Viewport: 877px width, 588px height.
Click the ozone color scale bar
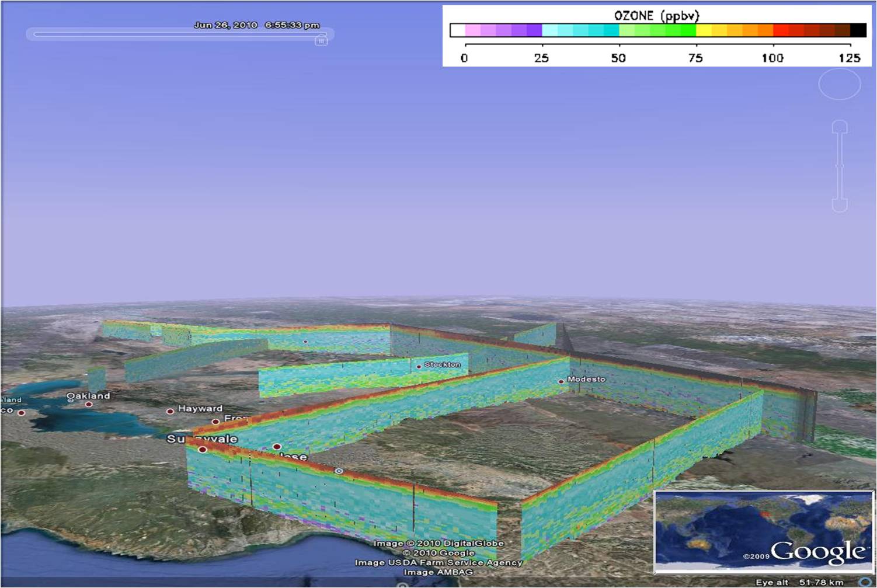658,30
